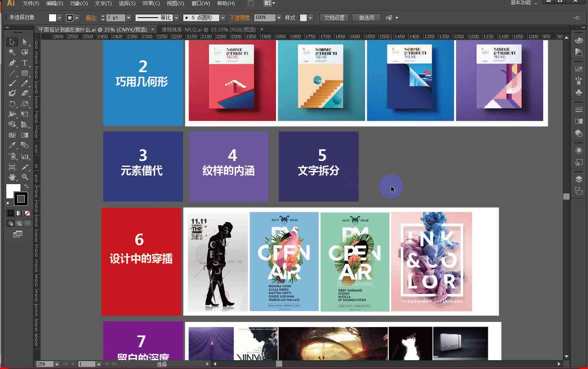Choose the Line Segment tool

click(12, 73)
